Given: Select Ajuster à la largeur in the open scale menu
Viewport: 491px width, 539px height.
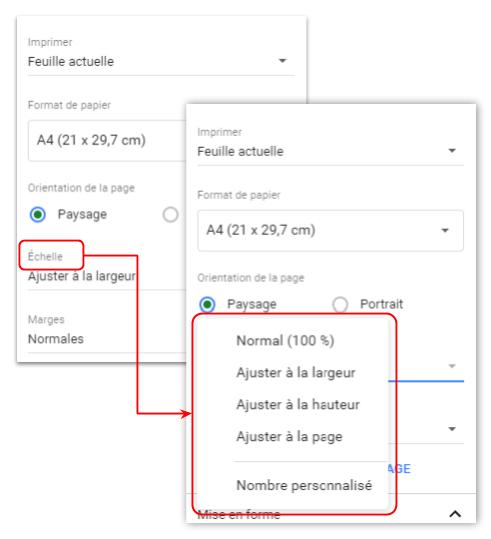Looking at the screenshot, I should coord(296,373).
